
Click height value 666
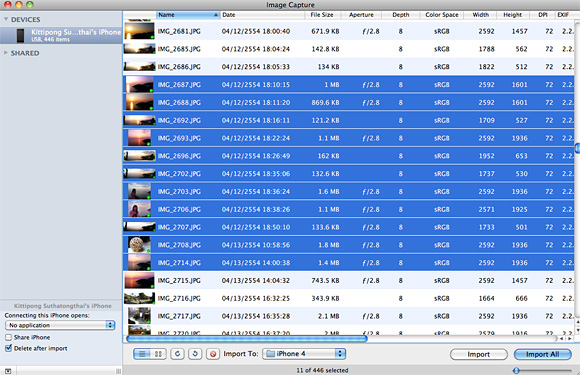[x=521, y=298]
